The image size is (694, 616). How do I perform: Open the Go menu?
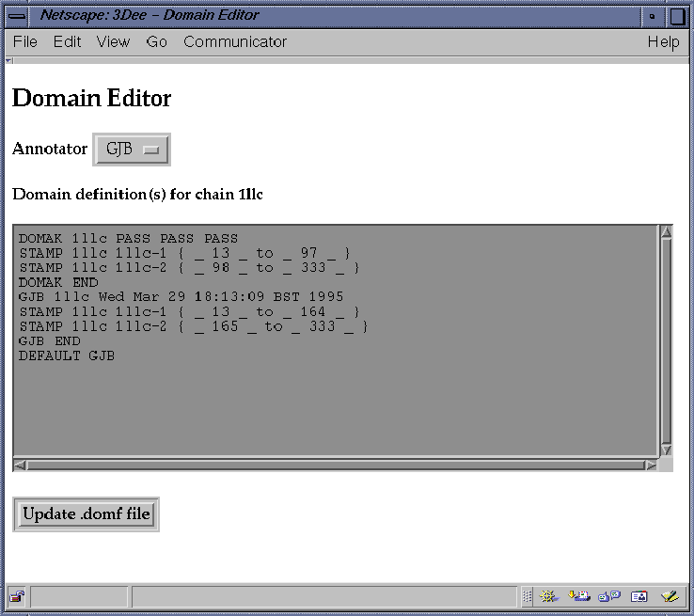point(157,41)
